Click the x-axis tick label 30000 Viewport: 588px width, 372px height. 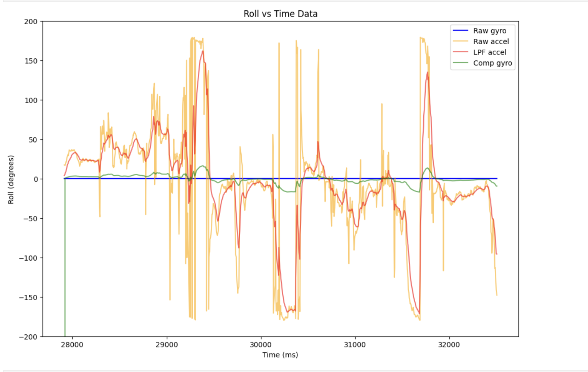[x=261, y=345]
